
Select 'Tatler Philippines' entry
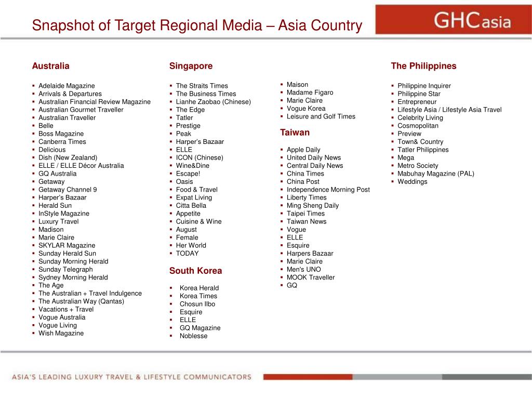(x=423, y=150)
